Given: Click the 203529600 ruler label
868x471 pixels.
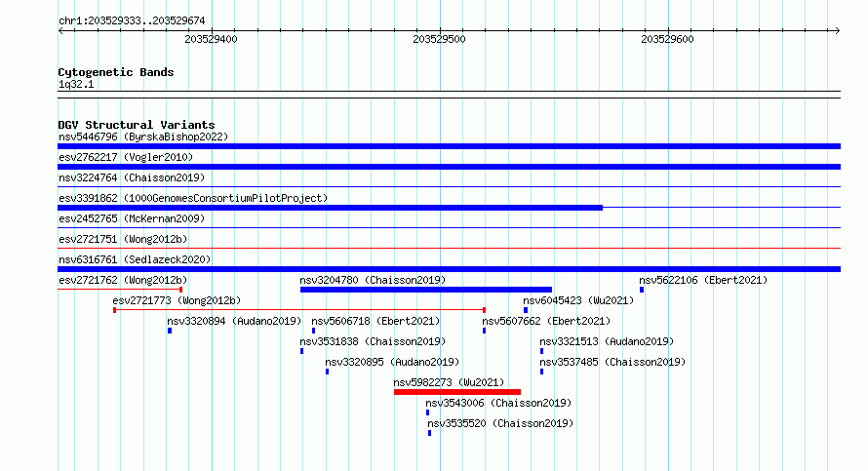Looking at the screenshot, I should click(x=667, y=39).
